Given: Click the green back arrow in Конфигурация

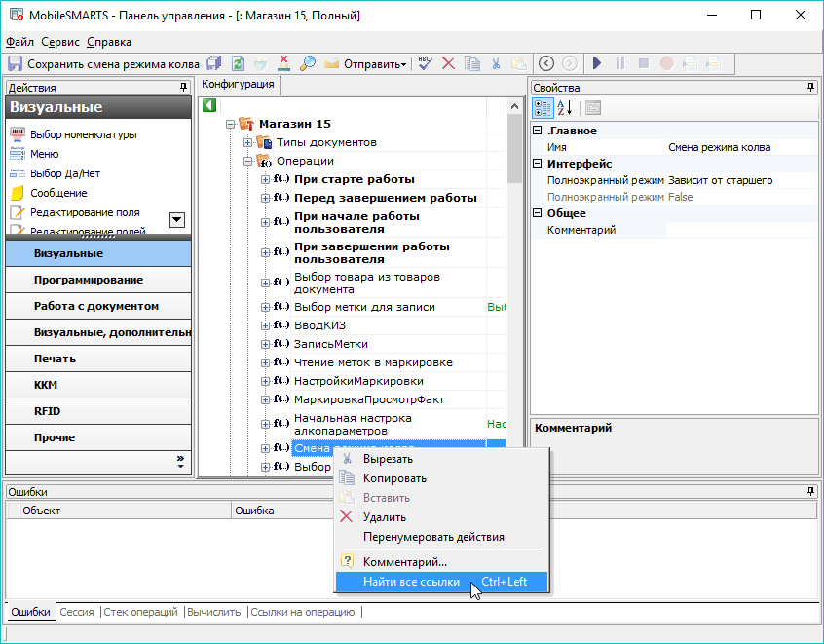Looking at the screenshot, I should pos(209,105).
